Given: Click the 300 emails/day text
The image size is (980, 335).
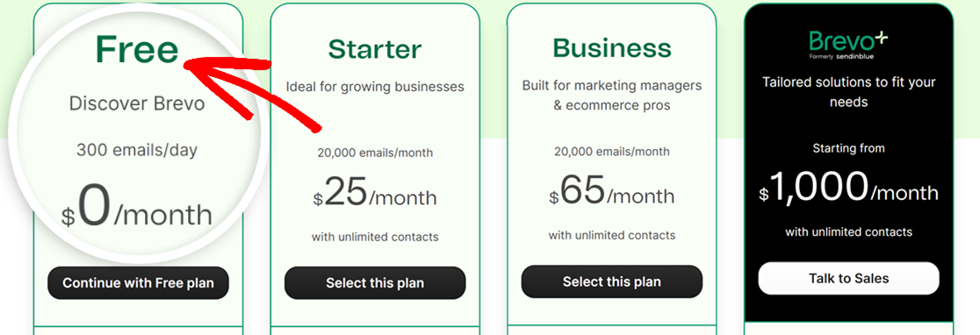Looking at the screenshot, I should [137, 150].
